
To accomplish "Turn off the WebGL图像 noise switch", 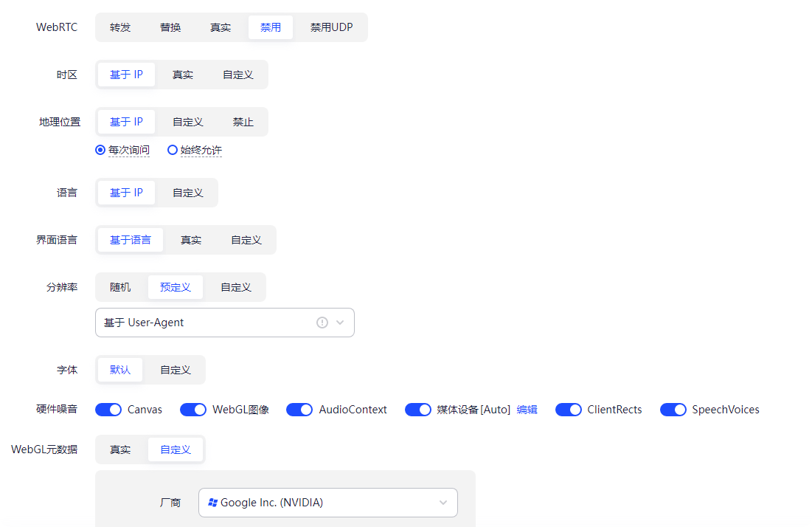I will point(192,409).
